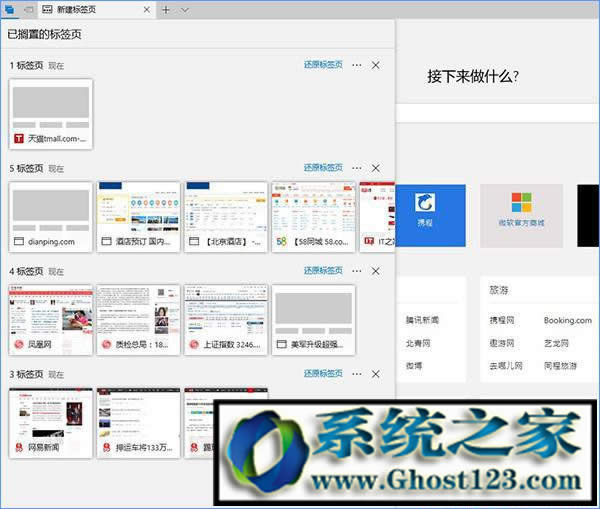This screenshot has height=509, width=600.
Task: Open the 微博 link
Action: [414, 366]
